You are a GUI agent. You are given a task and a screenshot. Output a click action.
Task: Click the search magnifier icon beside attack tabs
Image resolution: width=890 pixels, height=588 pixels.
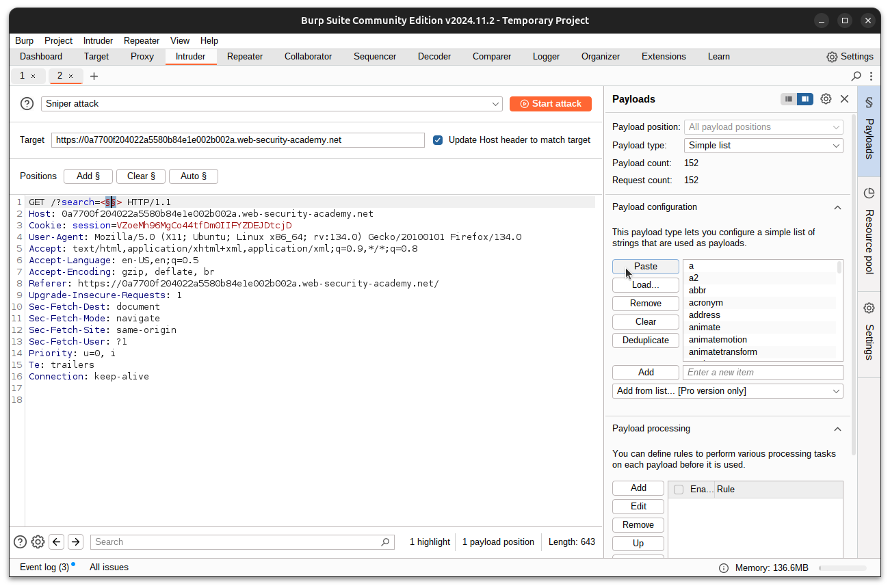click(856, 76)
